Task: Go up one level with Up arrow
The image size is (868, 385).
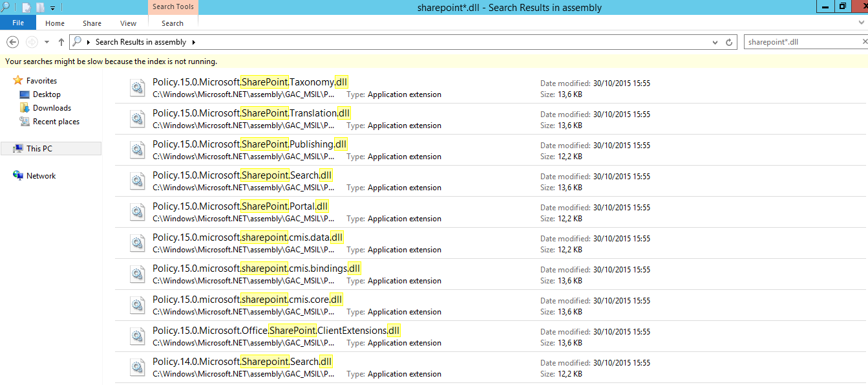Action: pos(61,42)
